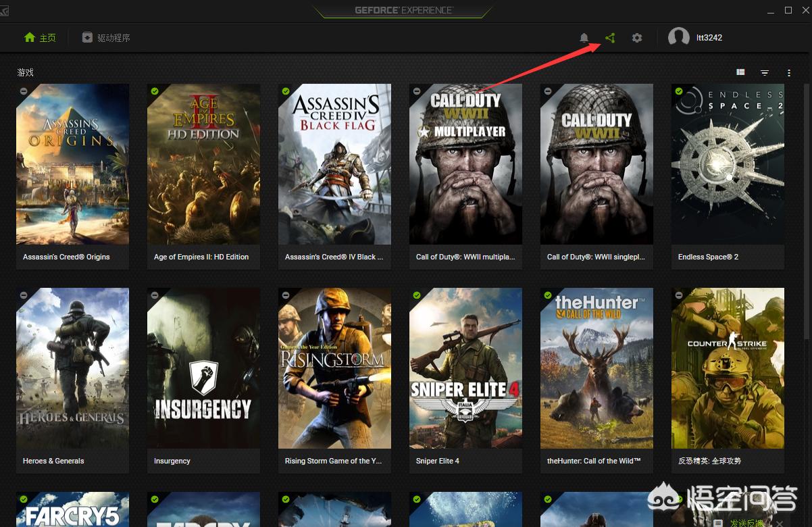This screenshot has height=527, width=812.
Task: Click title text "Call of Duty®: WWII singlepl..."
Action: (596, 257)
